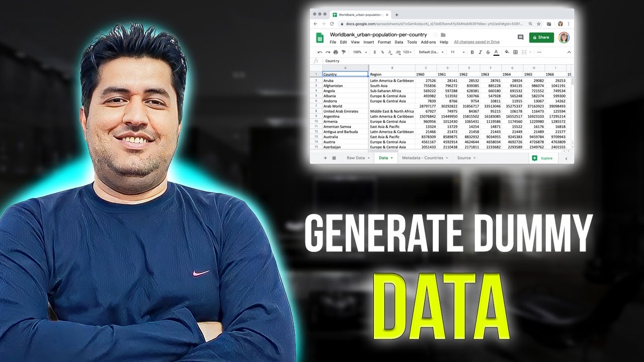
Task: Toggle Italic formatting
Action: click(x=480, y=52)
